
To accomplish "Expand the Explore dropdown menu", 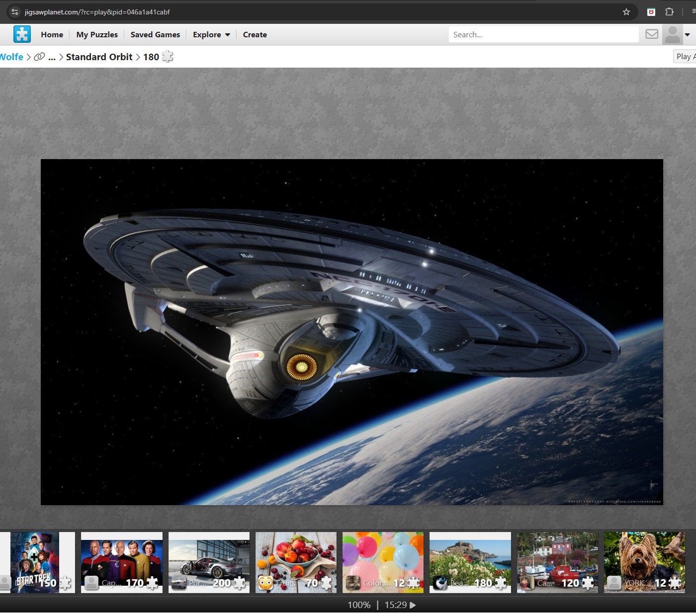I will coord(211,35).
